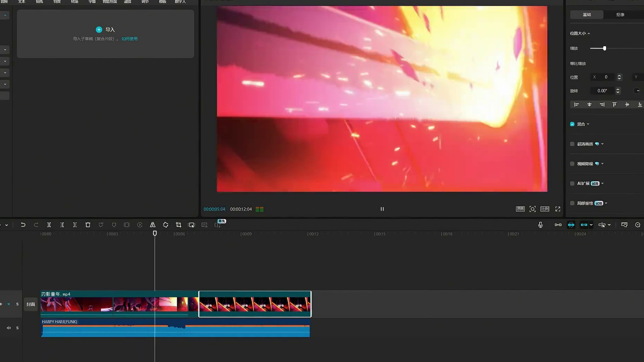Screen dimensions: 644x362
Task: Enable the 视频降噪 checkbox
Action: [x=572, y=164]
